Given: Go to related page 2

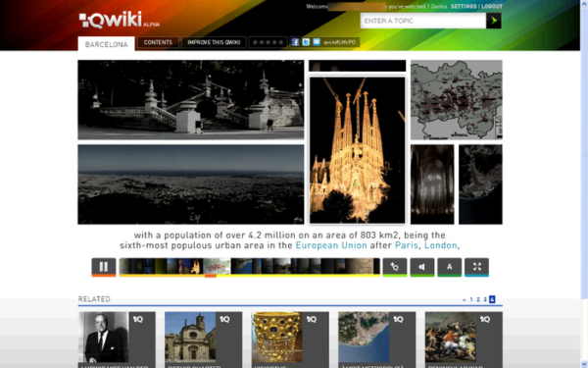Looking at the screenshot, I should tap(478, 299).
